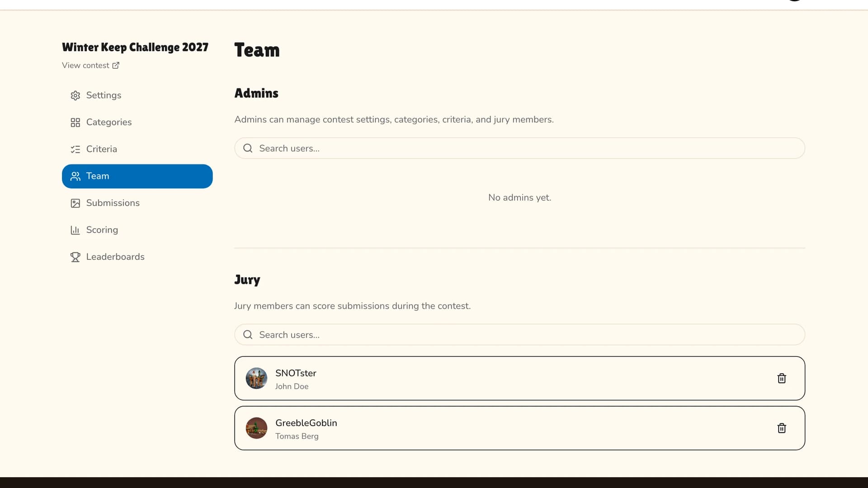
Task: Open the Criteria section
Action: coord(137,149)
